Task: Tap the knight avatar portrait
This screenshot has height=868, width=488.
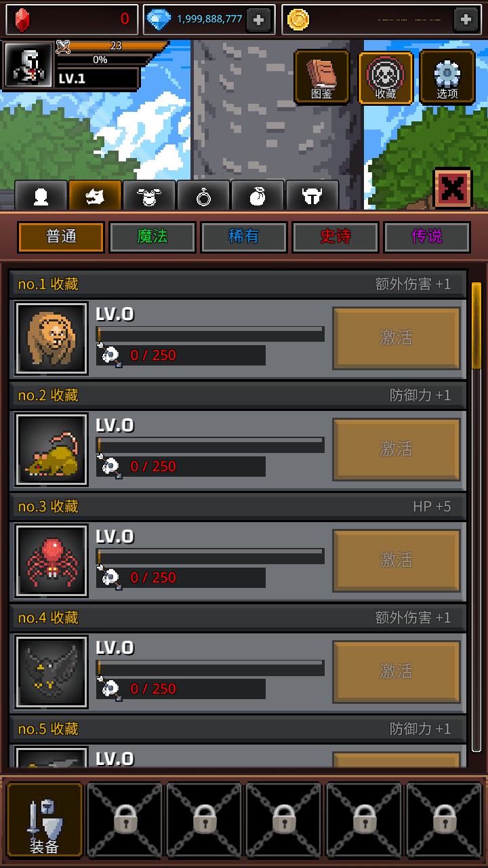Action: coord(28,65)
